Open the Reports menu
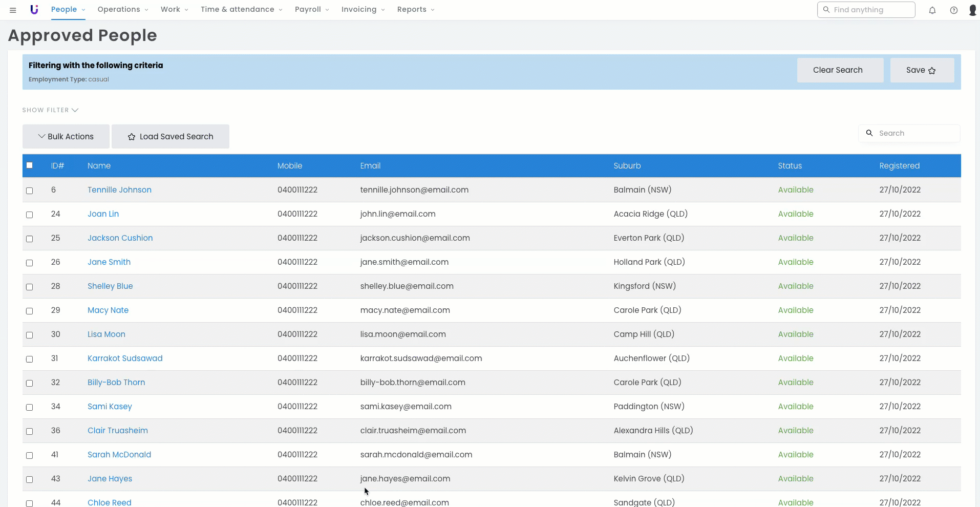Screen dimensions: 980x507 (x=416, y=10)
